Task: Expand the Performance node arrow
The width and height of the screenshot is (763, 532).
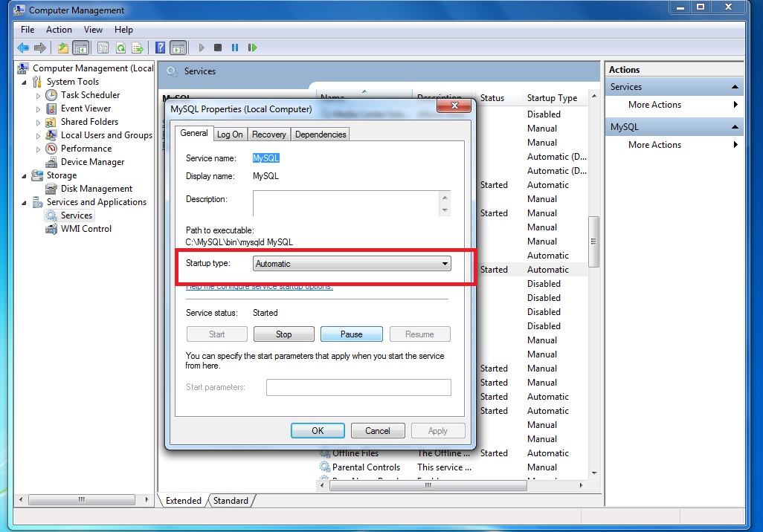Action: (39, 149)
